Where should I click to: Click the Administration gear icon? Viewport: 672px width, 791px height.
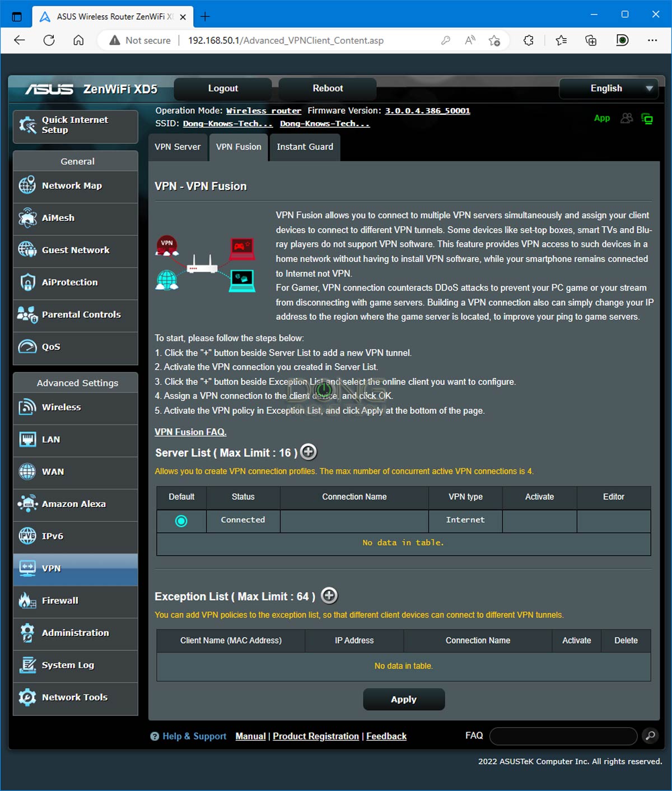(x=27, y=633)
